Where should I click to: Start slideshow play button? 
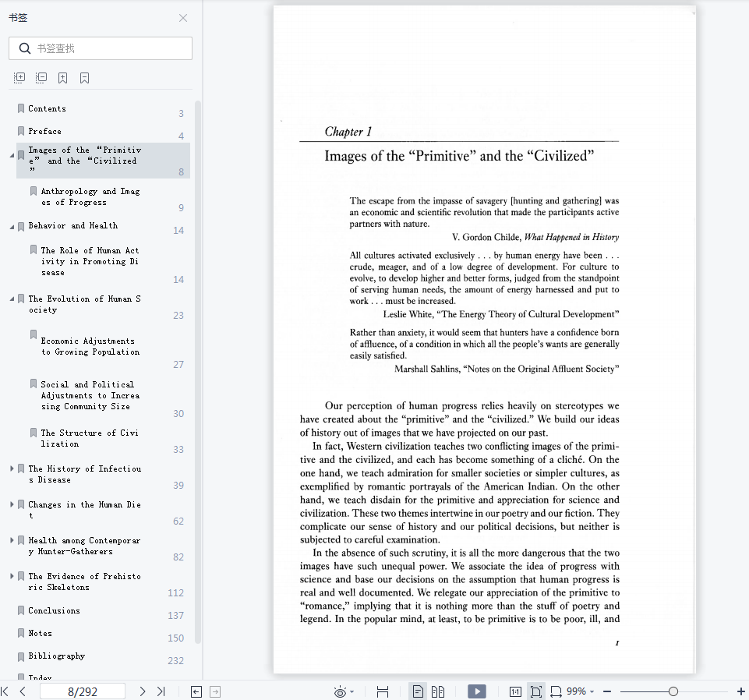[x=477, y=691]
